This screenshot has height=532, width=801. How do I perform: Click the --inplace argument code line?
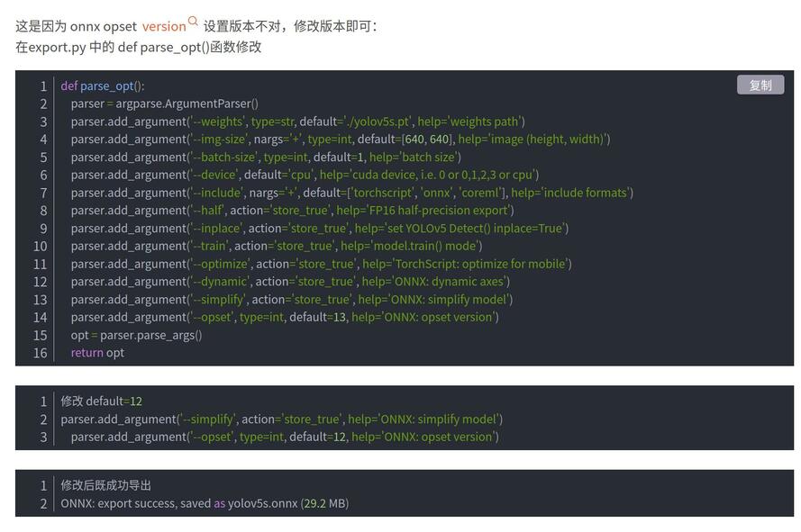click(x=319, y=228)
